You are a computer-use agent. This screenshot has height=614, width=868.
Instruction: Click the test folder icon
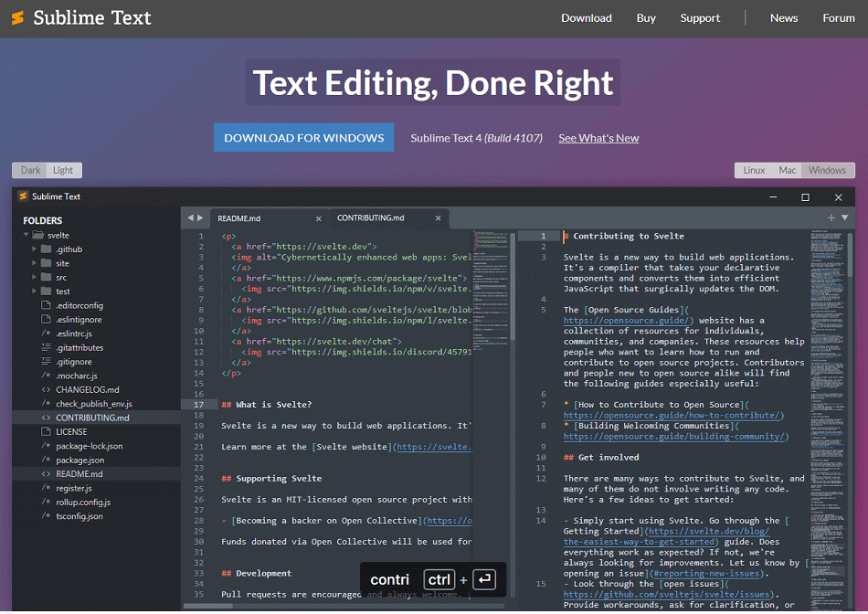[47, 291]
